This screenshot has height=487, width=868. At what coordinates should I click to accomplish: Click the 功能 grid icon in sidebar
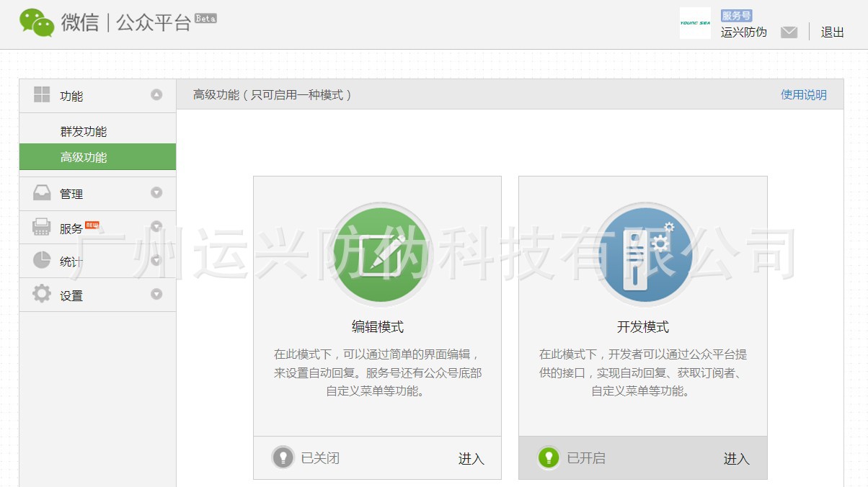pos(42,95)
